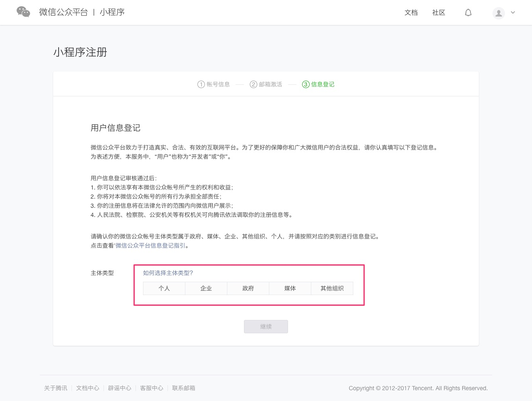Click the WeChat logo in the top left

pos(23,12)
